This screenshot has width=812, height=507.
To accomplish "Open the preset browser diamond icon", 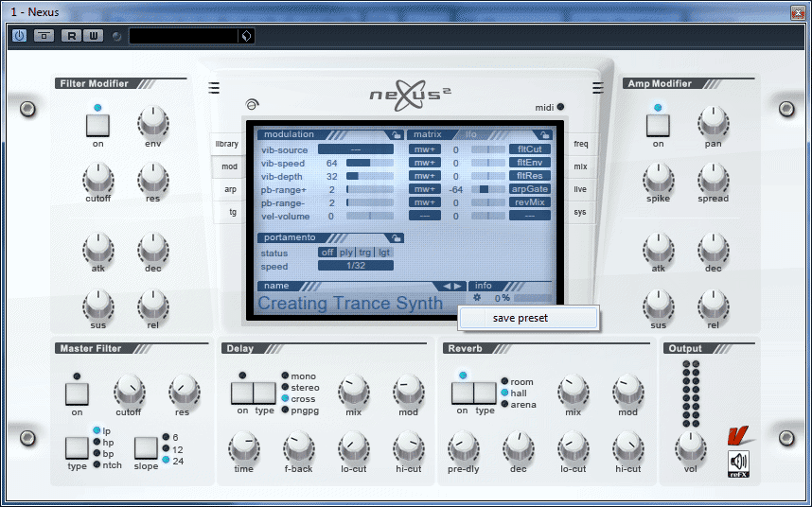I will pos(246,36).
